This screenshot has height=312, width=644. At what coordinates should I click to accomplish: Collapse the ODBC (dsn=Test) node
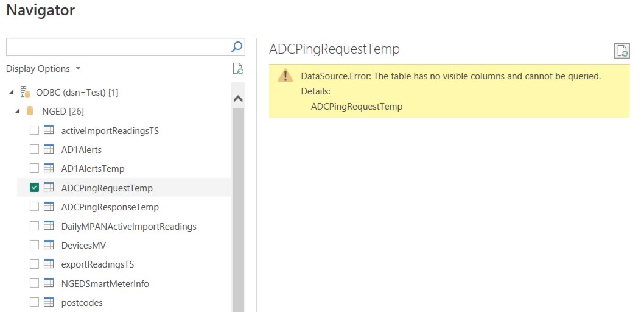point(12,93)
